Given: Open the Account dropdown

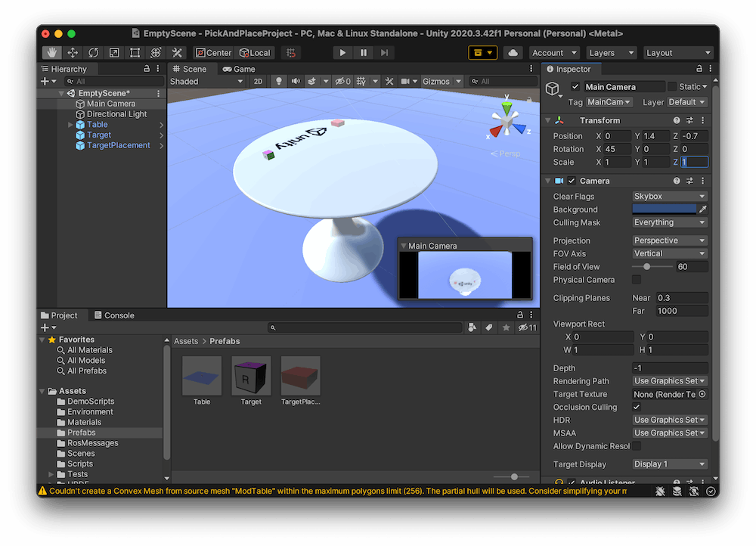Looking at the screenshot, I should point(554,53).
